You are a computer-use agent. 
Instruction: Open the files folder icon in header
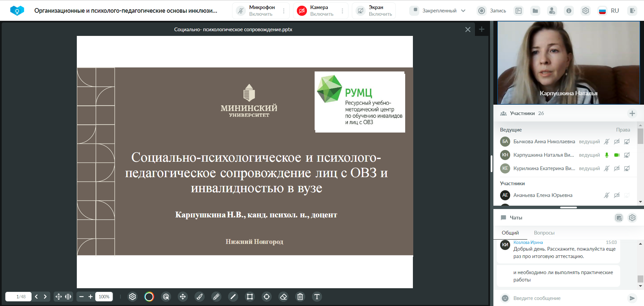pos(535,11)
